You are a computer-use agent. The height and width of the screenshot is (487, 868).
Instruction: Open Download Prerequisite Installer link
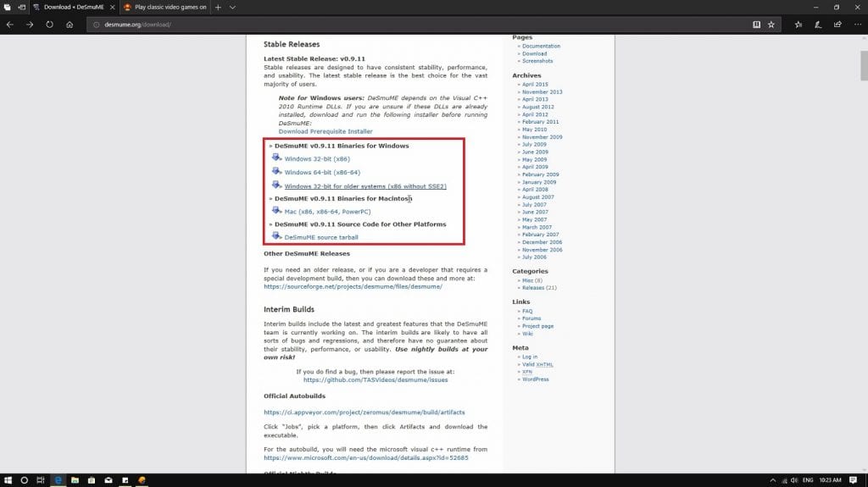click(325, 132)
